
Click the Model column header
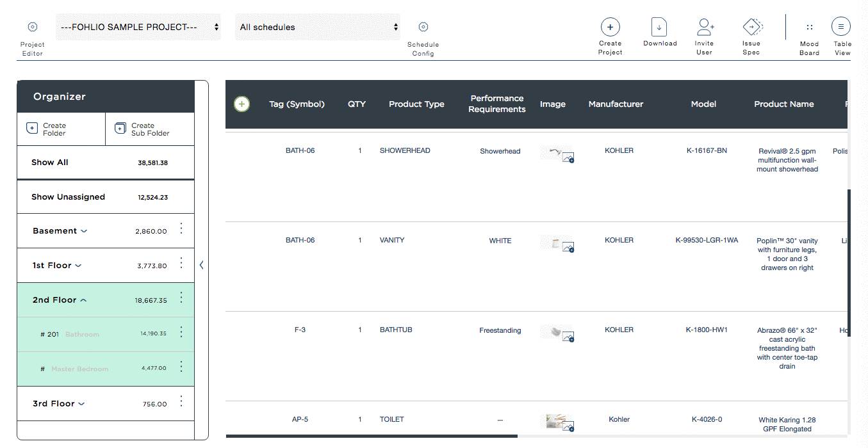pyautogui.click(x=703, y=104)
